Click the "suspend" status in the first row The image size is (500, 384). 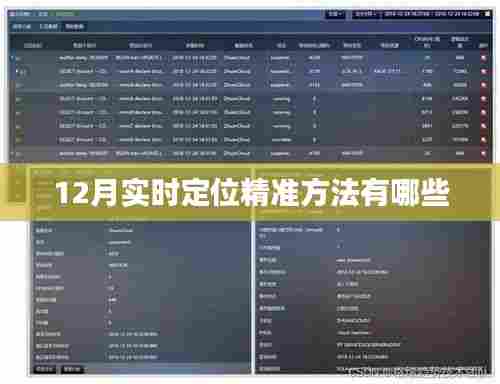[280, 58]
